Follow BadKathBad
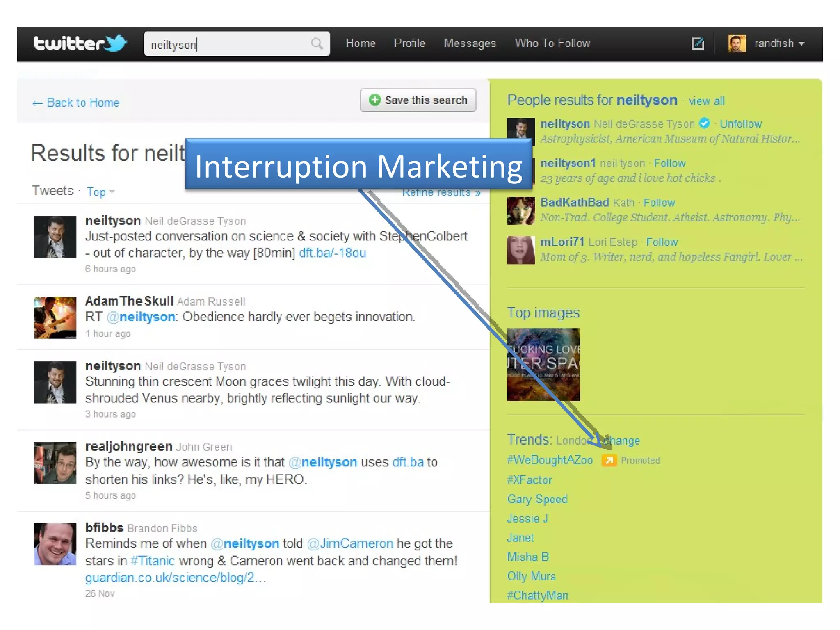Viewport: 840px width, 630px height. click(659, 203)
